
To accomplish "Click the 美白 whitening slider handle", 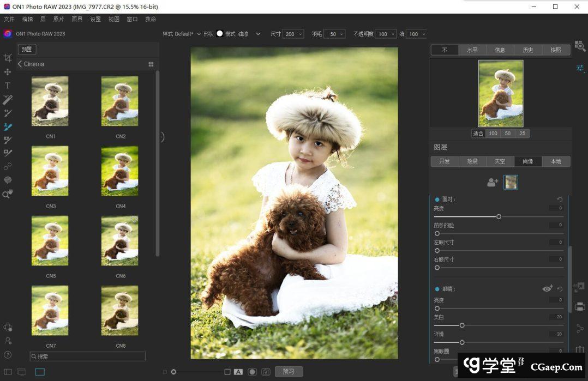I will pos(462,325).
